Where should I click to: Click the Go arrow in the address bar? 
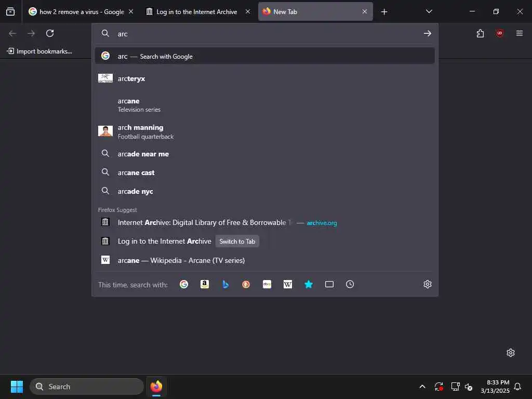[427, 33]
